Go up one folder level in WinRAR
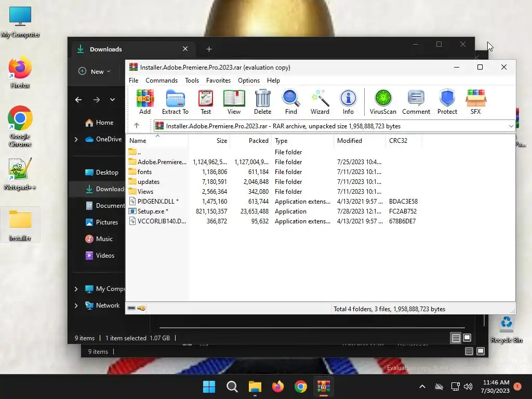Viewport: 532px width, 399px height. [x=137, y=126]
